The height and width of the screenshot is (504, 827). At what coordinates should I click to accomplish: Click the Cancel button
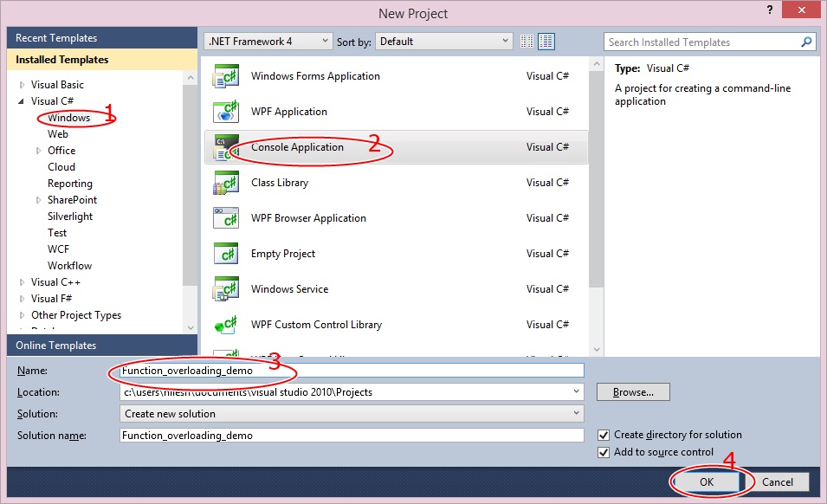778,481
